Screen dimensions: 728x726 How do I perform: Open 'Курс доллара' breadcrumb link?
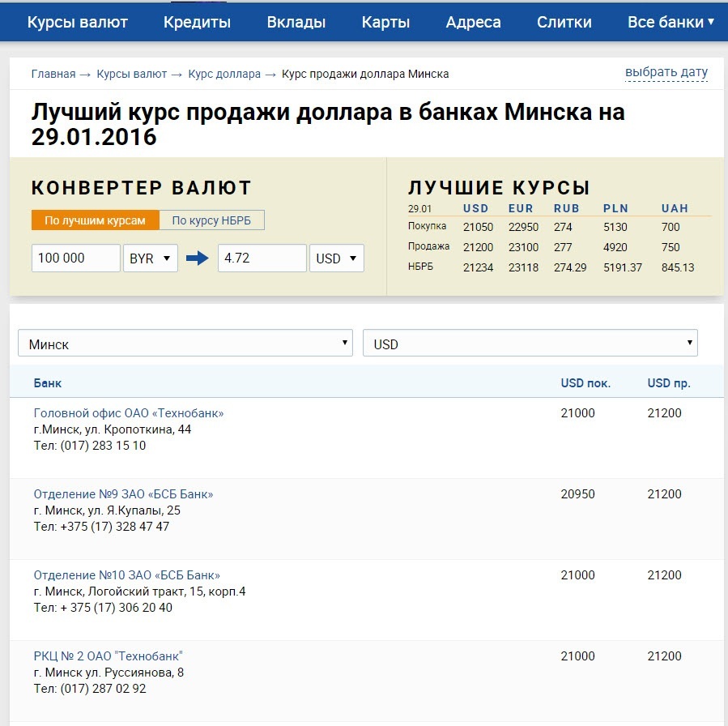coord(224,74)
